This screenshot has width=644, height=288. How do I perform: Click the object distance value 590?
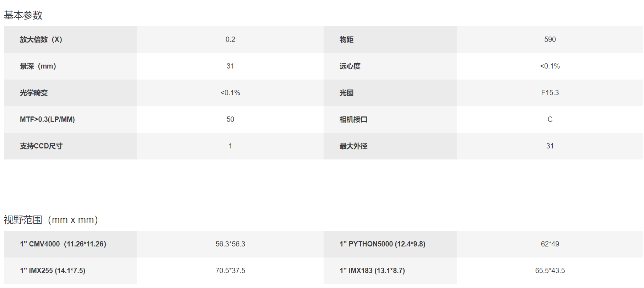click(x=550, y=39)
